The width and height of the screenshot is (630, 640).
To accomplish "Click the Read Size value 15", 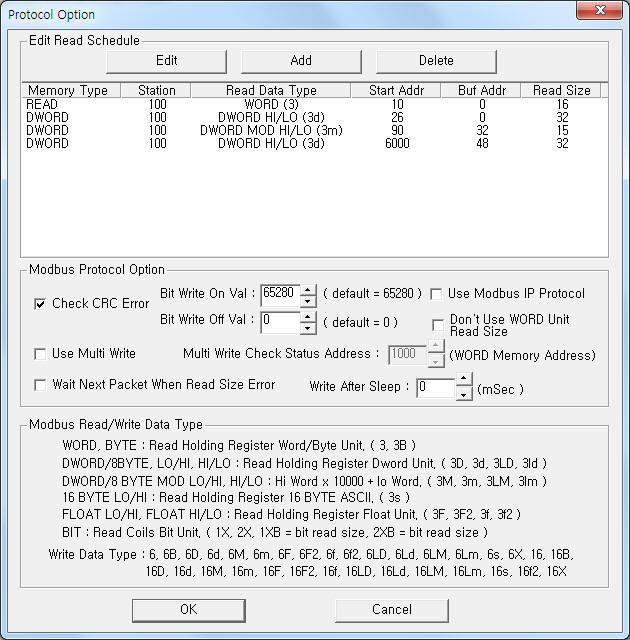I will point(562,131).
